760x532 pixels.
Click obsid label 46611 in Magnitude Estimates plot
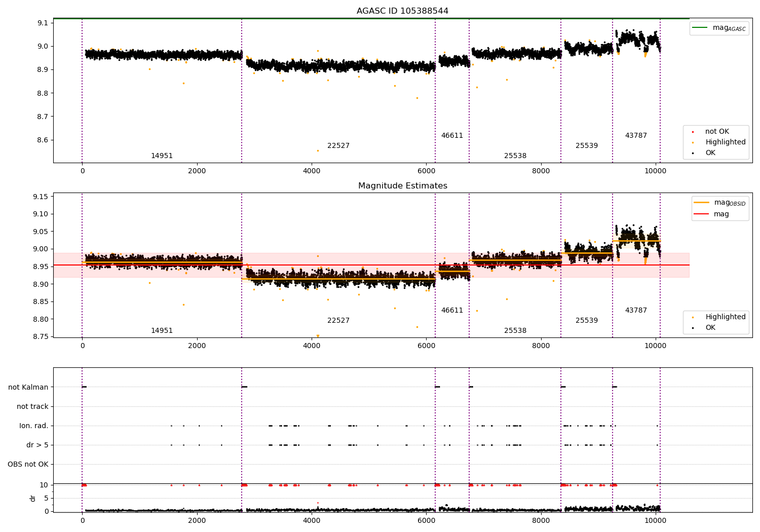click(452, 311)
